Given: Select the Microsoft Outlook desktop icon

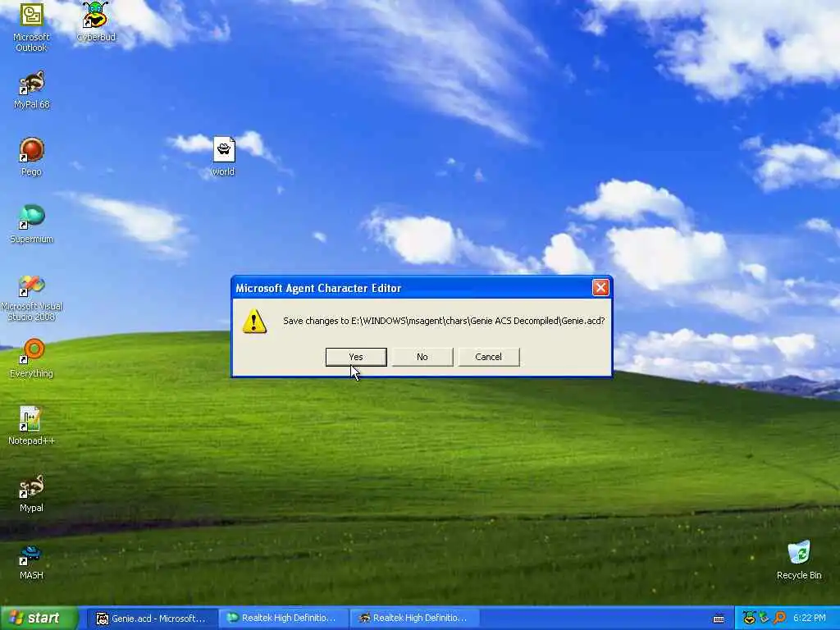Looking at the screenshot, I should pos(31,27).
